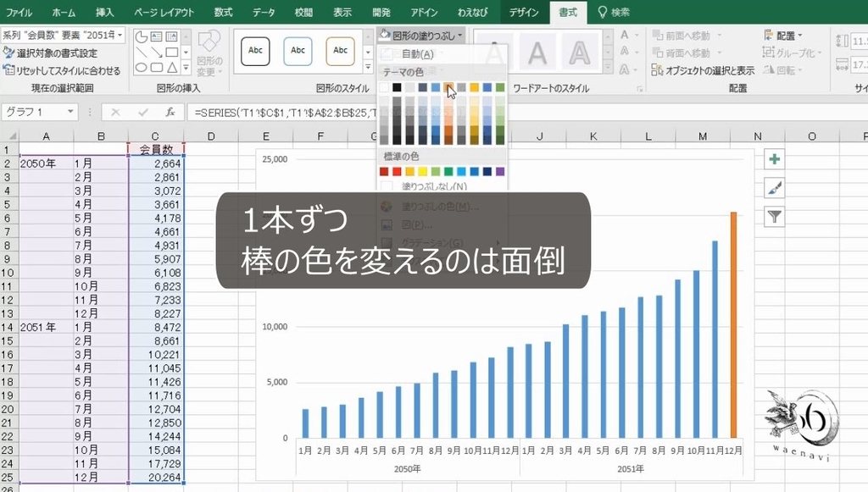Pick the gold theme color swatch
This screenshot has height=492, width=868.
coord(475,87)
